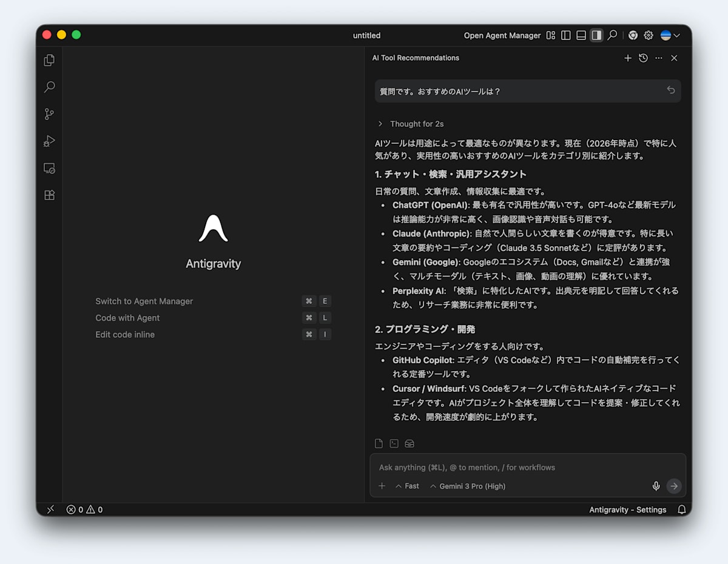This screenshot has height=564, width=728.
Task: Click the customize layout icon in title bar
Action: [x=551, y=35]
